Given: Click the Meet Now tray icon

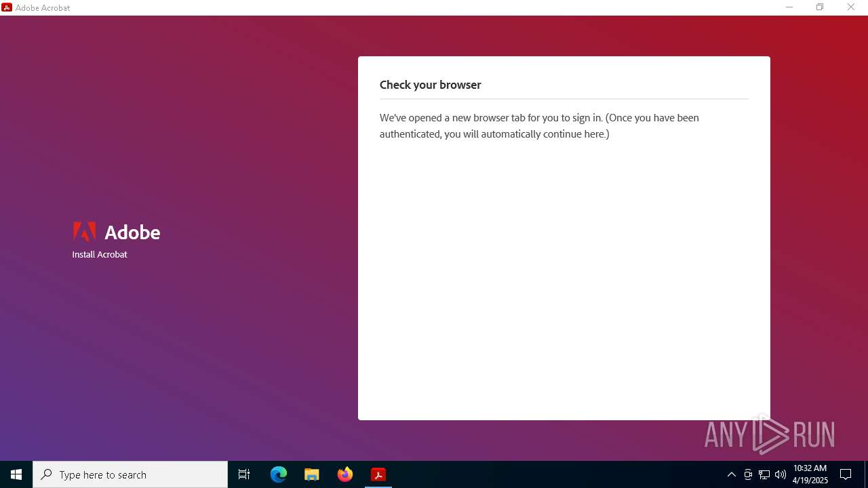Looking at the screenshot, I should (x=748, y=474).
